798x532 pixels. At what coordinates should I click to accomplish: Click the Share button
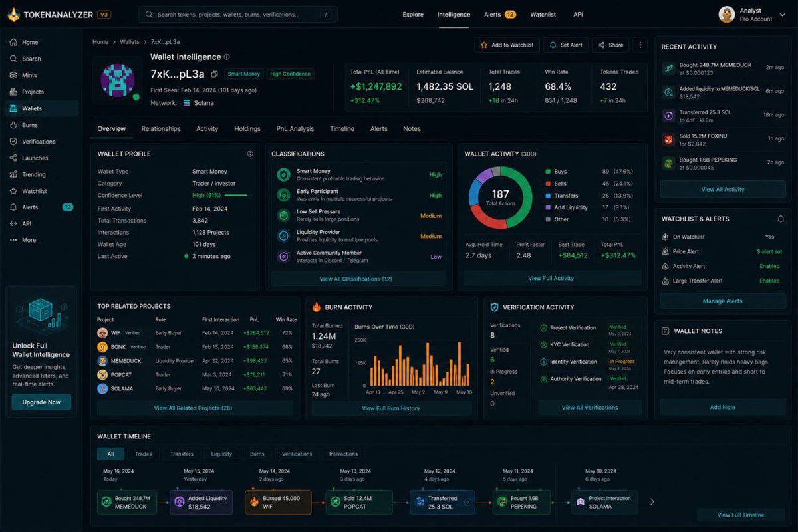(610, 45)
